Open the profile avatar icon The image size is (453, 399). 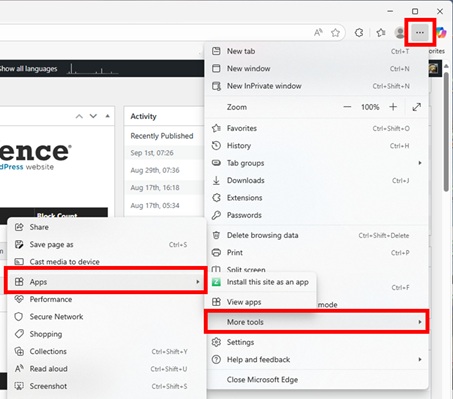click(x=399, y=32)
